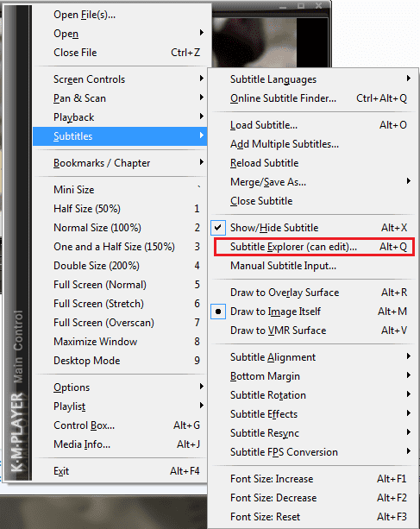420x529 pixels.
Task: Click Load Subtitle menu entry
Action: point(312,125)
